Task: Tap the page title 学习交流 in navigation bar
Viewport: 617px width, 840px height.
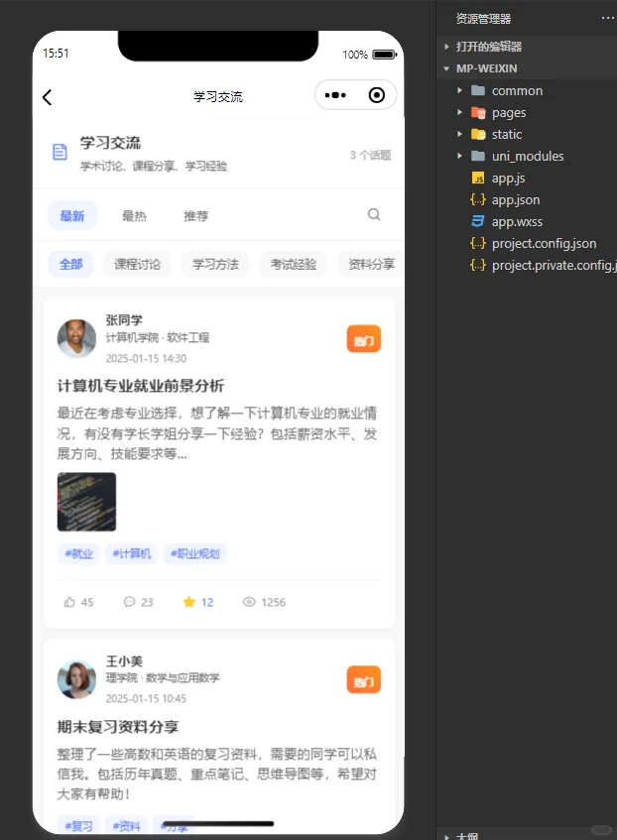Action: 218,97
